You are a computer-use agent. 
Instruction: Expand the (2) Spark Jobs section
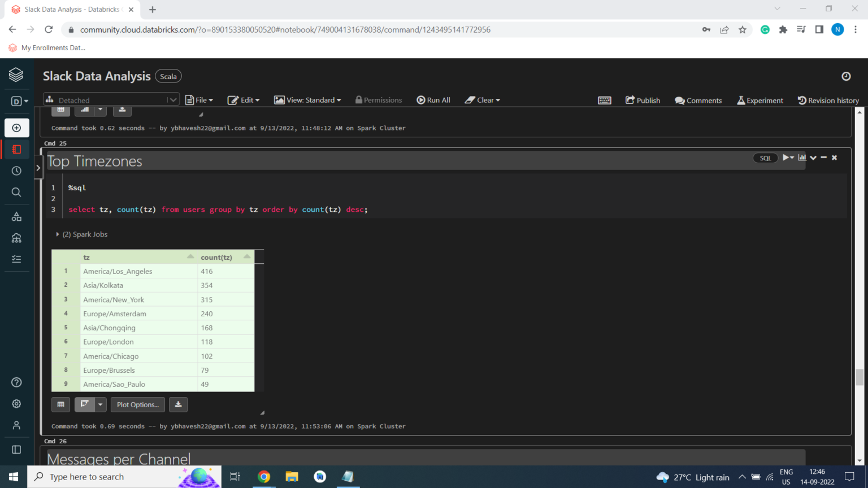pos(82,234)
